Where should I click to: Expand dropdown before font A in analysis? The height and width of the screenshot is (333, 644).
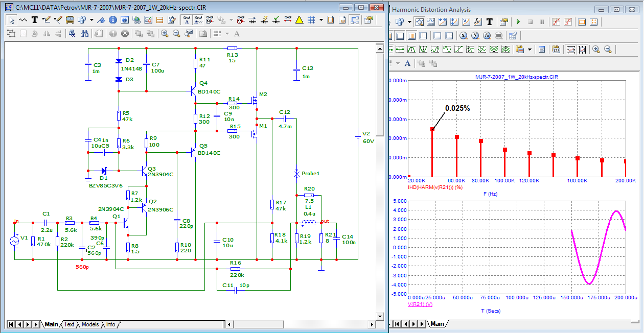(x=398, y=63)
